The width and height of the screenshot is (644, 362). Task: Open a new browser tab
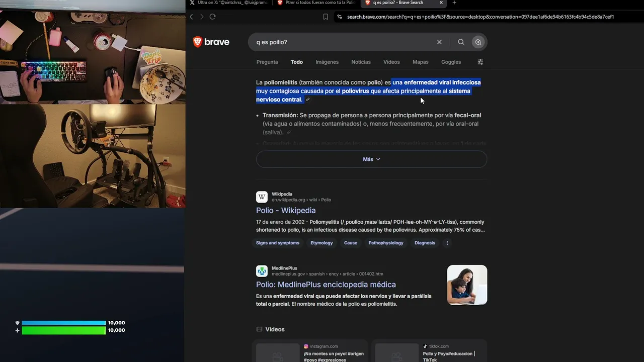pos(454,3)
